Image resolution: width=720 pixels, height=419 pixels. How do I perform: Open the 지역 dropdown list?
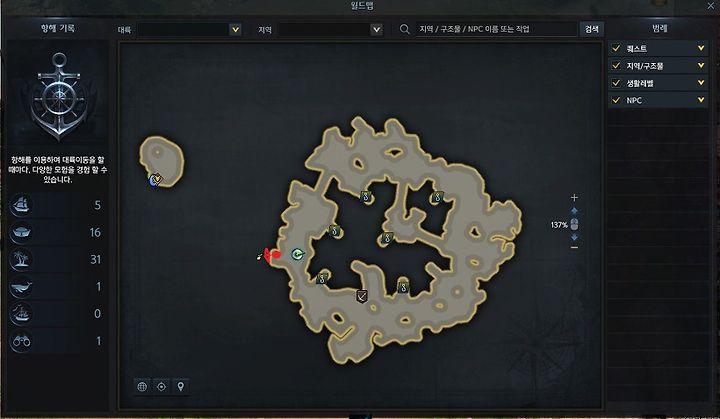(377, 29)
